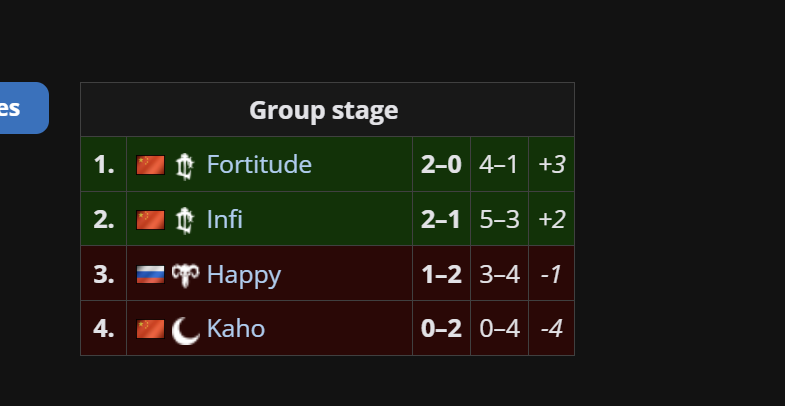Click the Night Elf moon icon beside Kaho

pos(185,328)
